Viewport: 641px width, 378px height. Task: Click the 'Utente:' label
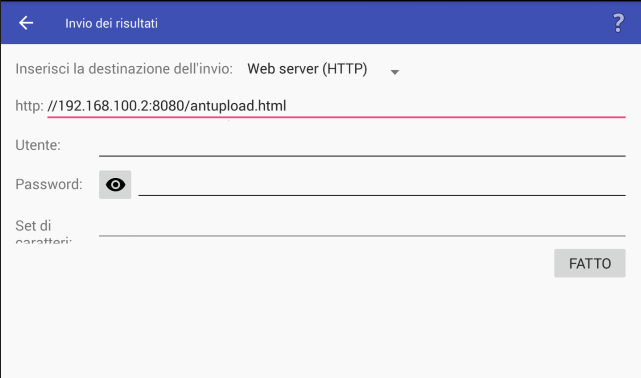pos(38,145)
